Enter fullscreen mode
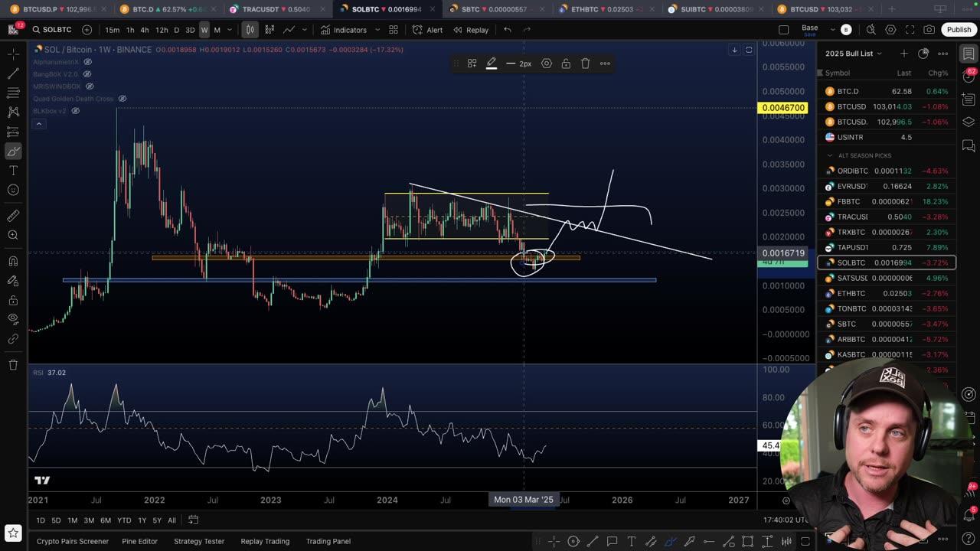The width and height of the screenshot is (980, 551). (910, 30)
